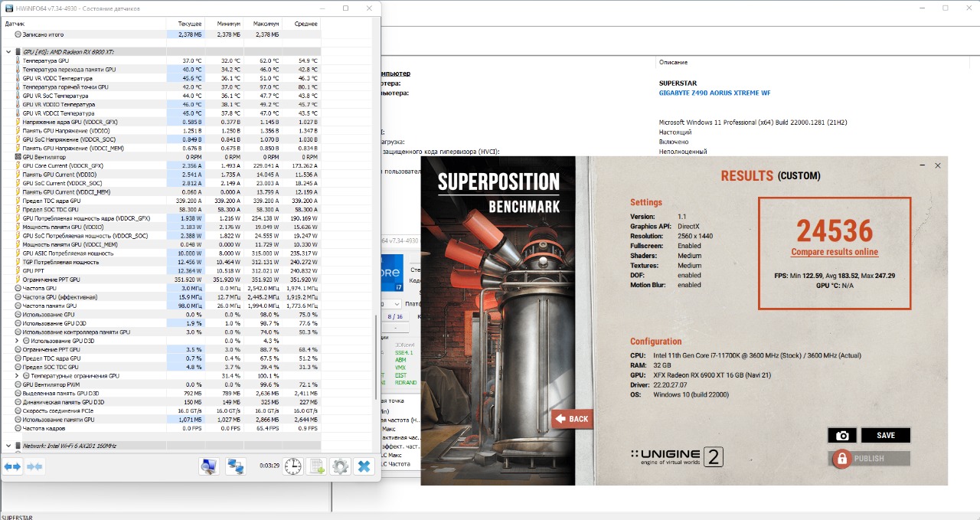This screenshot has height=520, width=980.
Task: Sort by the Максимум column header
Action: (x=263, y=24)
